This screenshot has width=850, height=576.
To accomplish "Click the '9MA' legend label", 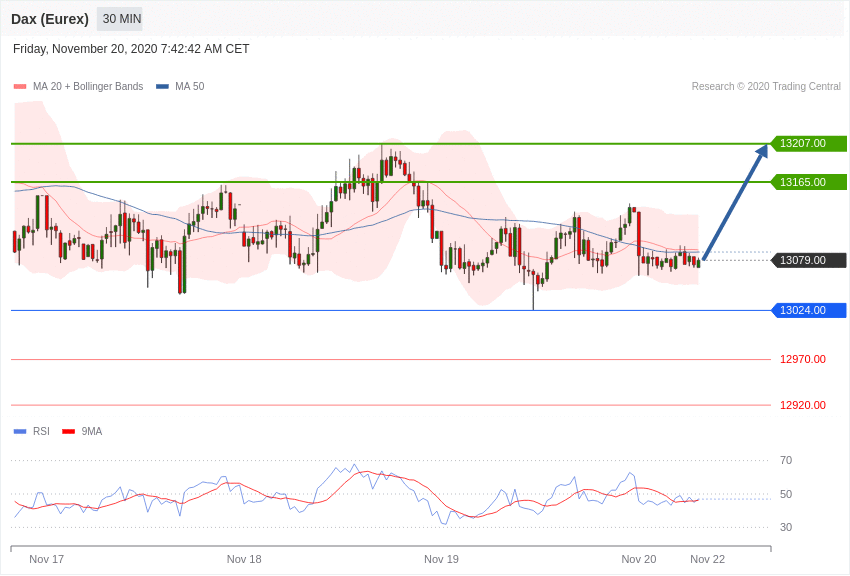I will 92,431.
